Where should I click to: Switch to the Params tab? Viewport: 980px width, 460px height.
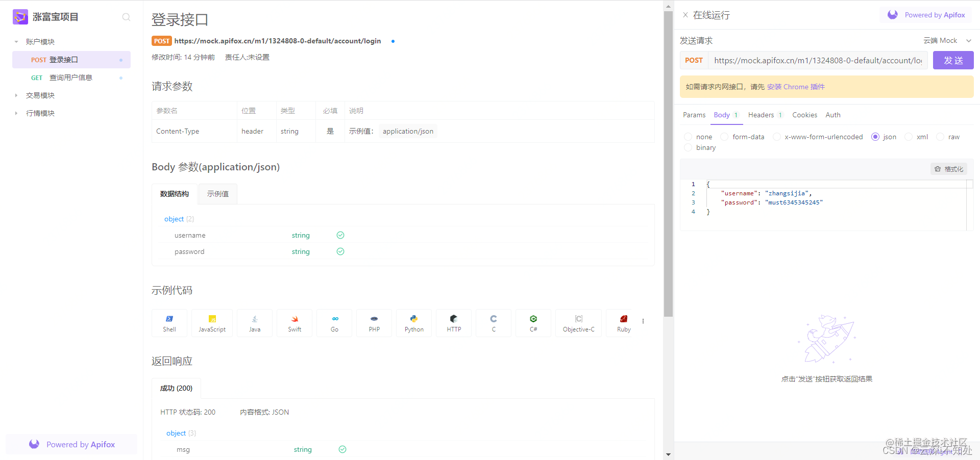694,115
